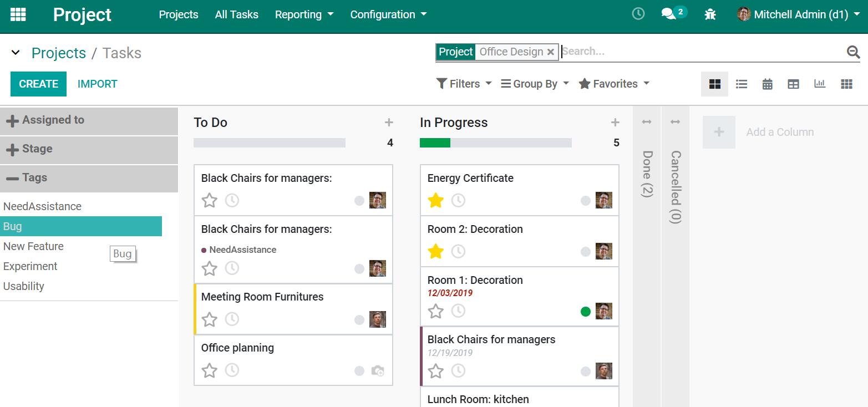Open the activities clock icon in navbar
Image resolution: width=868 pixels, height=407 pixels.
coord(638,14)
